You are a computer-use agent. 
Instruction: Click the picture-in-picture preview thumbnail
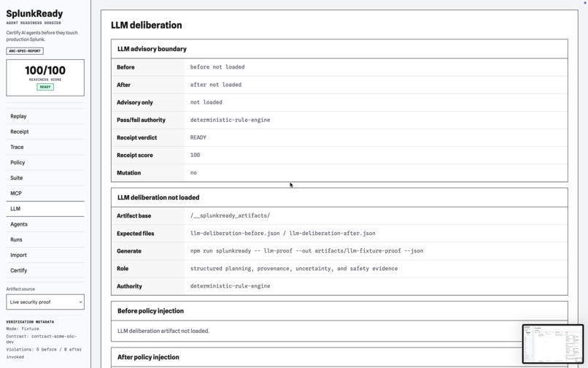click(553, 344)
